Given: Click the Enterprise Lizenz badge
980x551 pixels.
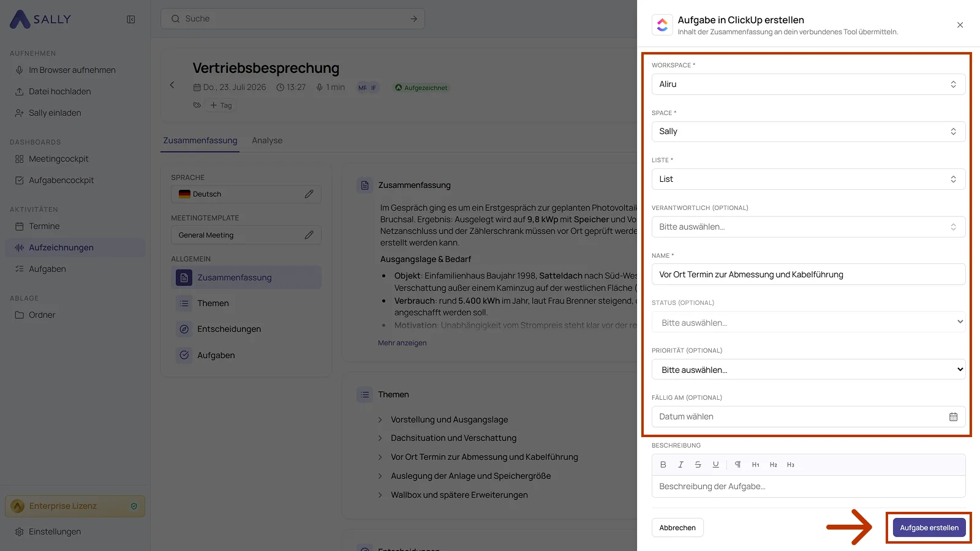Looking at the screenshot, I should click(x=75, y=506).
